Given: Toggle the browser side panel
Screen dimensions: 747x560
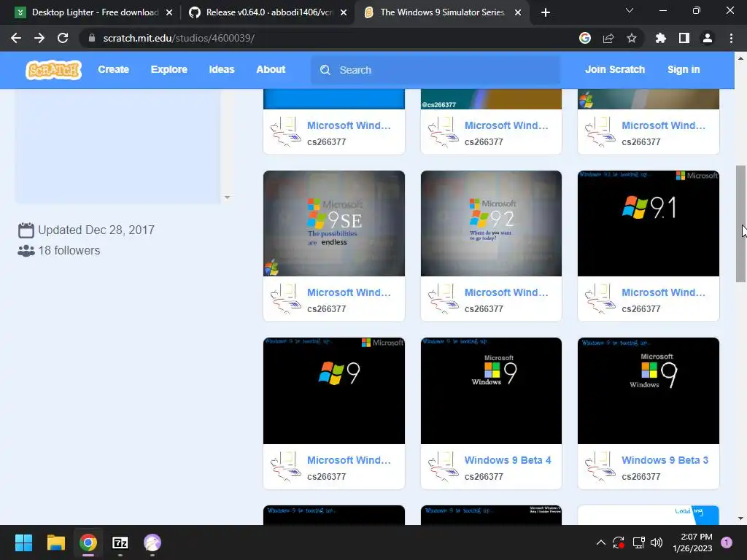Looking at the screenshot, I should pyautogui.click(x=684, y=38).
